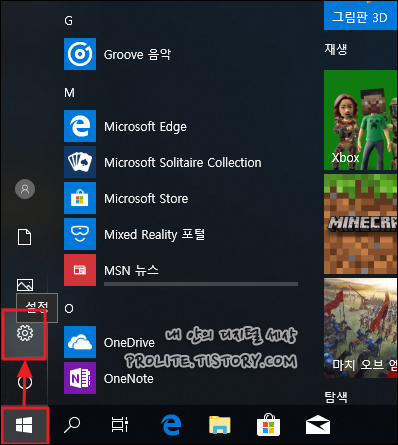
Task: Open Mixed Reality 포털 headset icon
Action: [x=80, y=234]
